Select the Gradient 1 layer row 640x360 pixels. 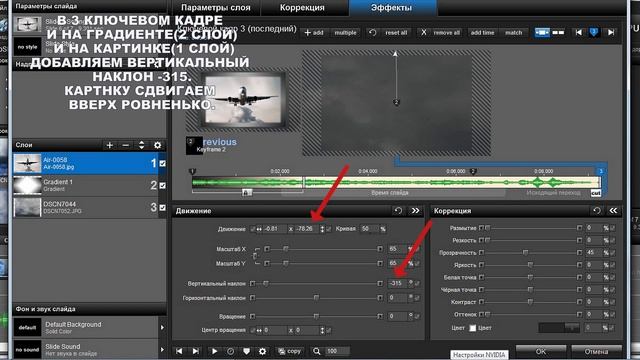tap(89, 185)
